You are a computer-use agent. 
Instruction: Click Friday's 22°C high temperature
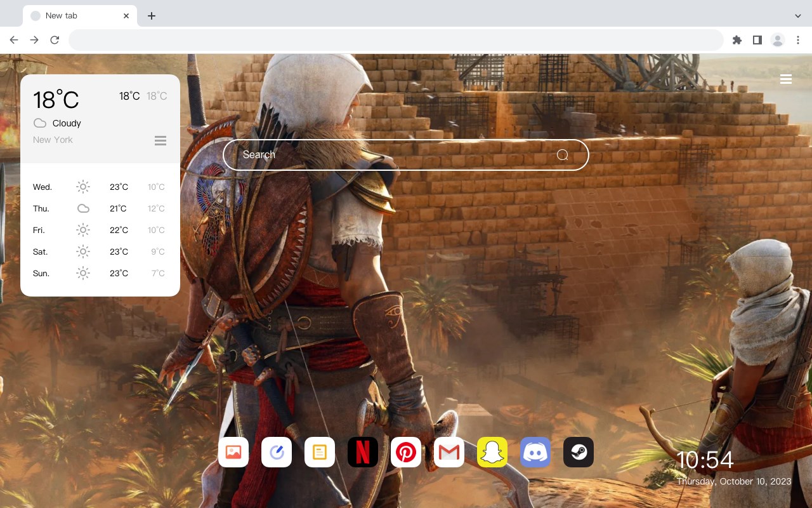(x=119, y=230)
